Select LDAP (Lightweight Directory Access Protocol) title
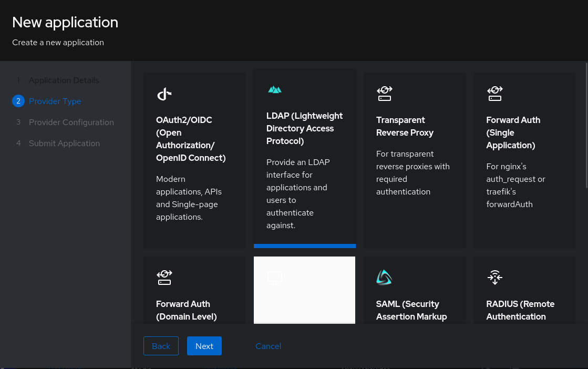This screenshot has height=369, width=588. pyautogui.click(x=304, y=128)
